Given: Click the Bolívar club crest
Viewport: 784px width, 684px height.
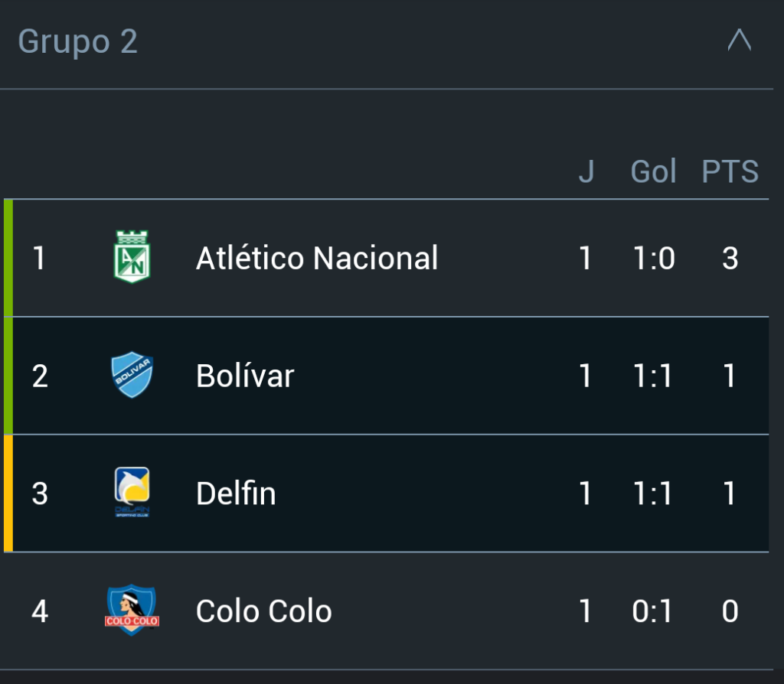Looking at the screenshot, I should [132, 375].
